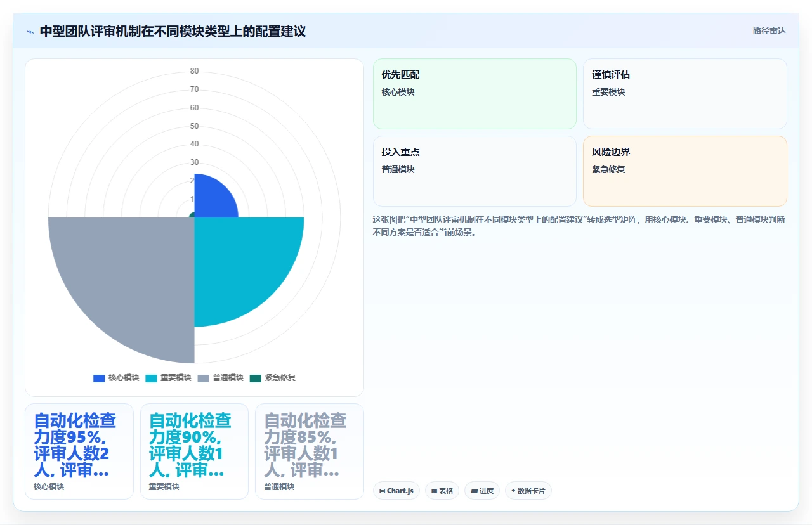Screen dimensions: 812x525
Task: Click the description paragraph starting 这张图把
Action: pos(579,226)
